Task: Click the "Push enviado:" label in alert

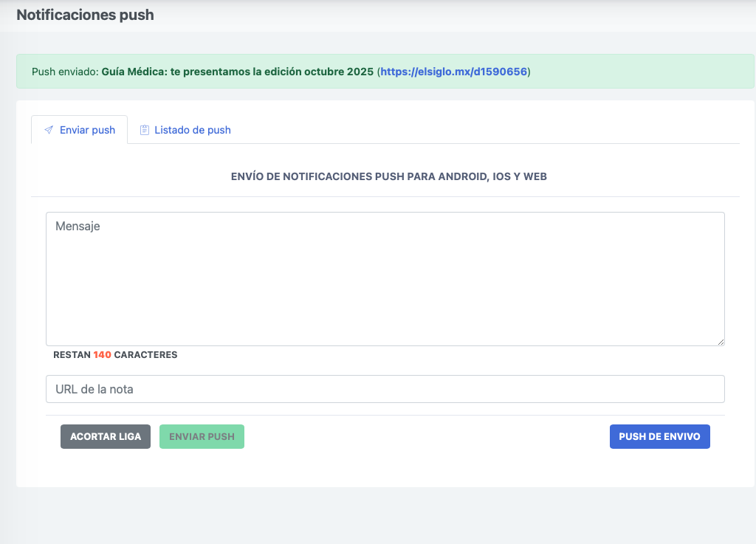Action: [65, 72]
